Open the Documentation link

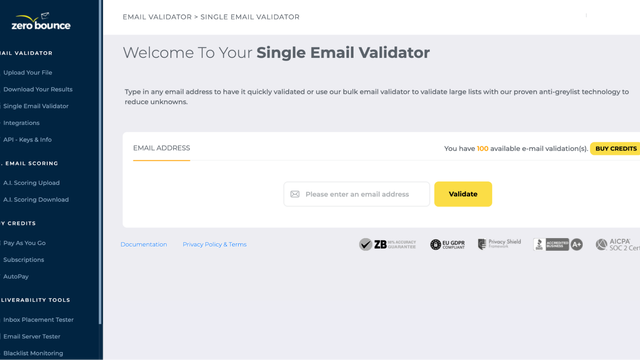[144, 244]
